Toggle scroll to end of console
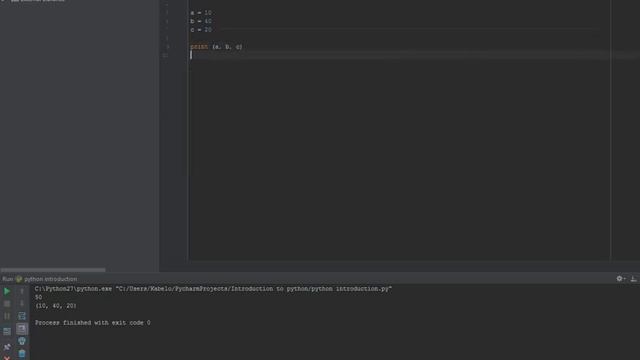 pos(22,329)
